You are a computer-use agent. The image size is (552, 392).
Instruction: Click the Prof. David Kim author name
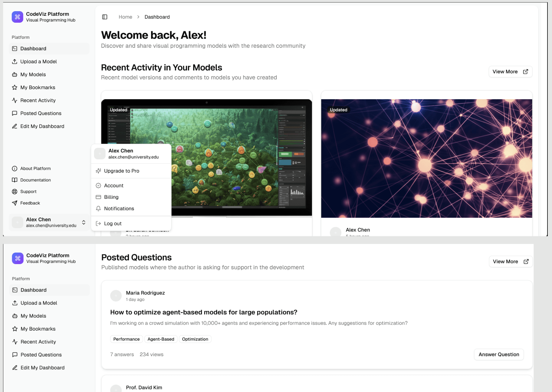(x=144, y=387)
